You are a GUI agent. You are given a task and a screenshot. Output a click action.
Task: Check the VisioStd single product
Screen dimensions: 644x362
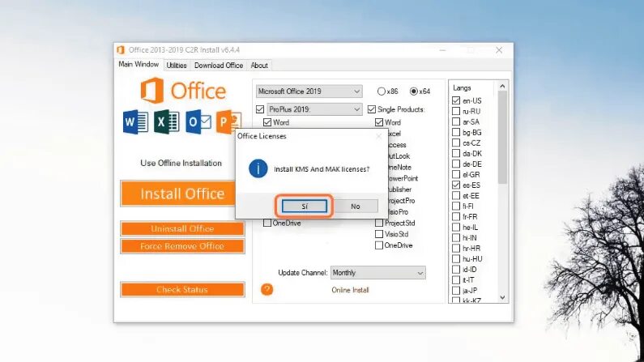pos(379,234)
